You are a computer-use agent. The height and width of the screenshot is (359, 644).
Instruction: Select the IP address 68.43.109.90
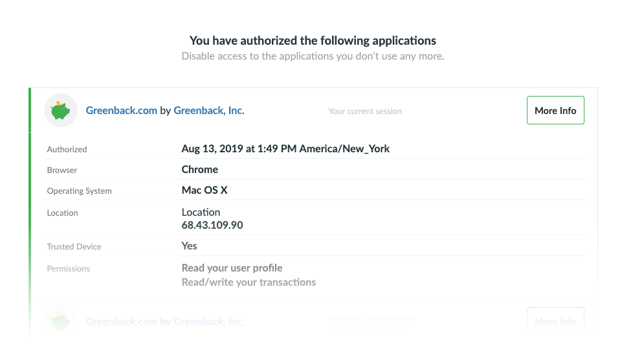[212, 226]
